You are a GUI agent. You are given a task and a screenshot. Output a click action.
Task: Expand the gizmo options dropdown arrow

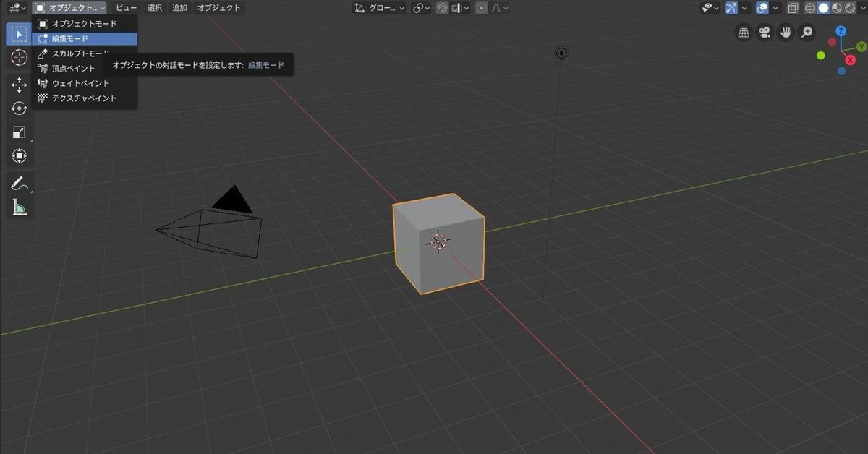[x=744, y=8]
